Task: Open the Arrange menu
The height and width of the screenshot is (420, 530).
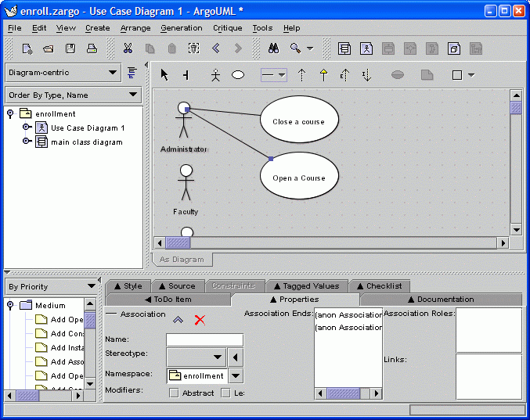Action: pyautogui.click(x=135, y=28)
